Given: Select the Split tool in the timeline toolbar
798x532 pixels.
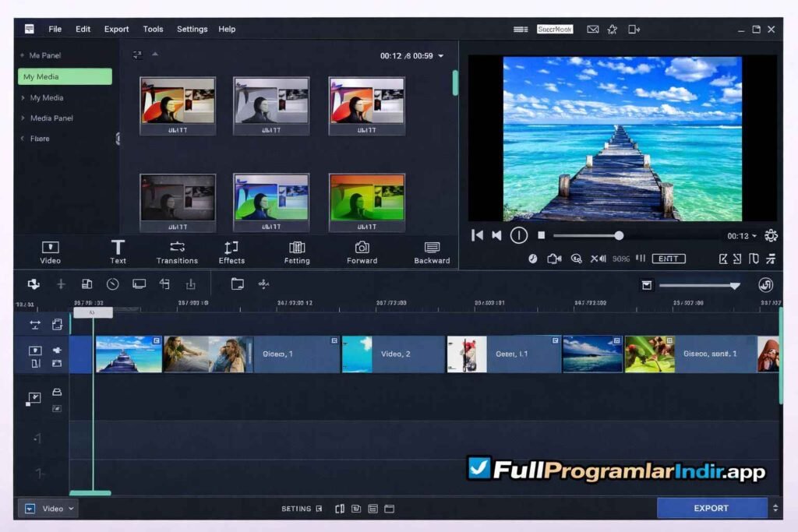Looking at the screenshot, I should 61,284.
